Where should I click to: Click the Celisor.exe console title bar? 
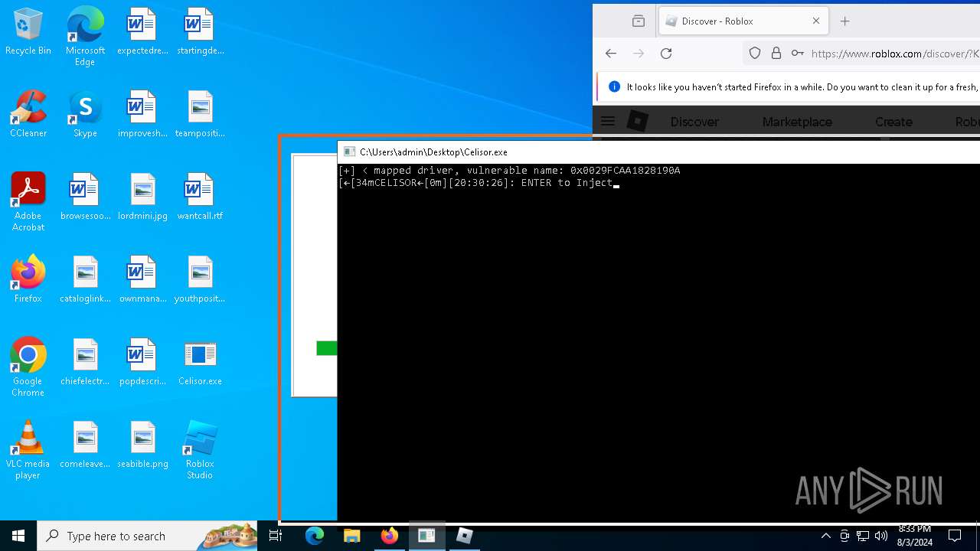tap(658, 152)
